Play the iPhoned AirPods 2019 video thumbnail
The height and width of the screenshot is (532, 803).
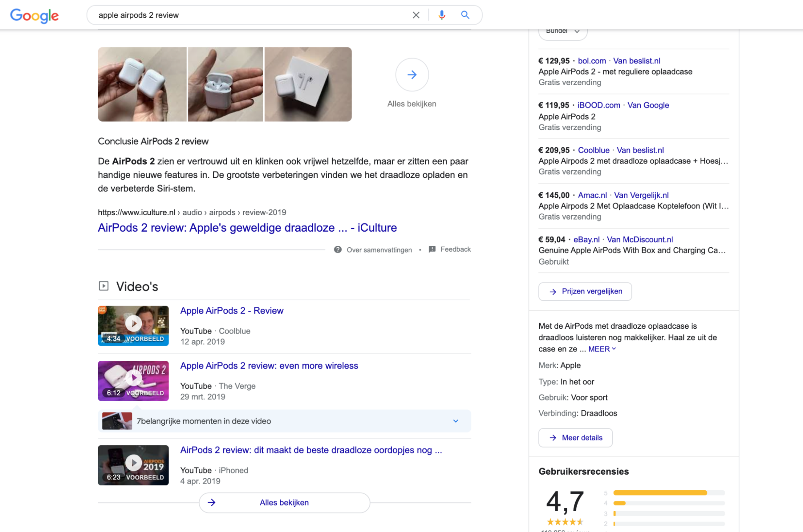tap(133, 465)
